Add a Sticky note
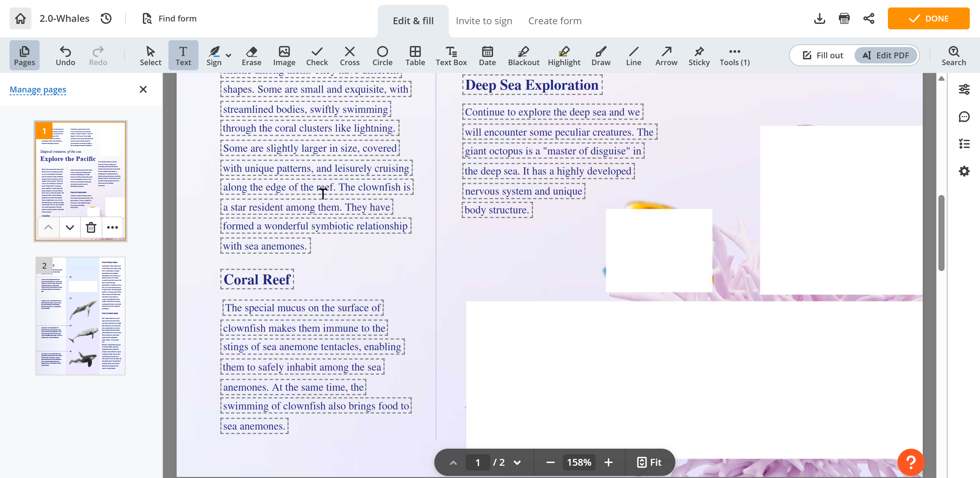Viewport: 980px width, 478px height. click(699, 55)
